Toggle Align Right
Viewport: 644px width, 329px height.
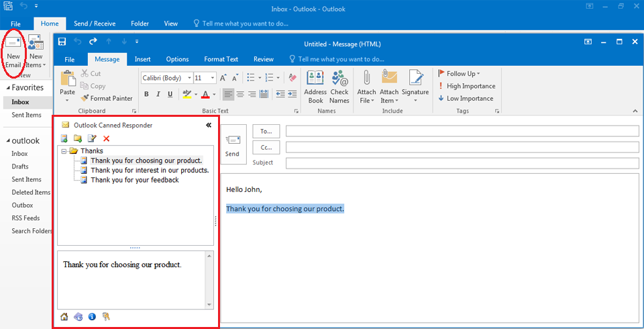point(252,94)
